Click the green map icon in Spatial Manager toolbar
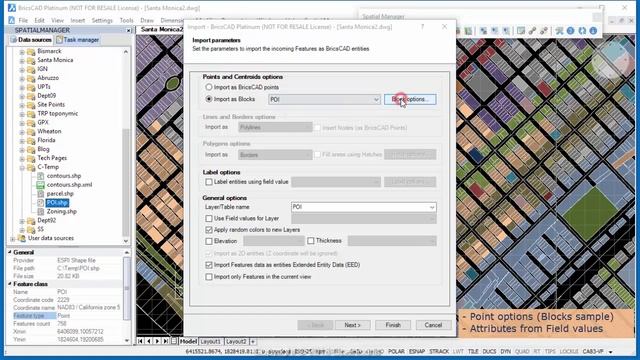 click(x=468, y=31)
